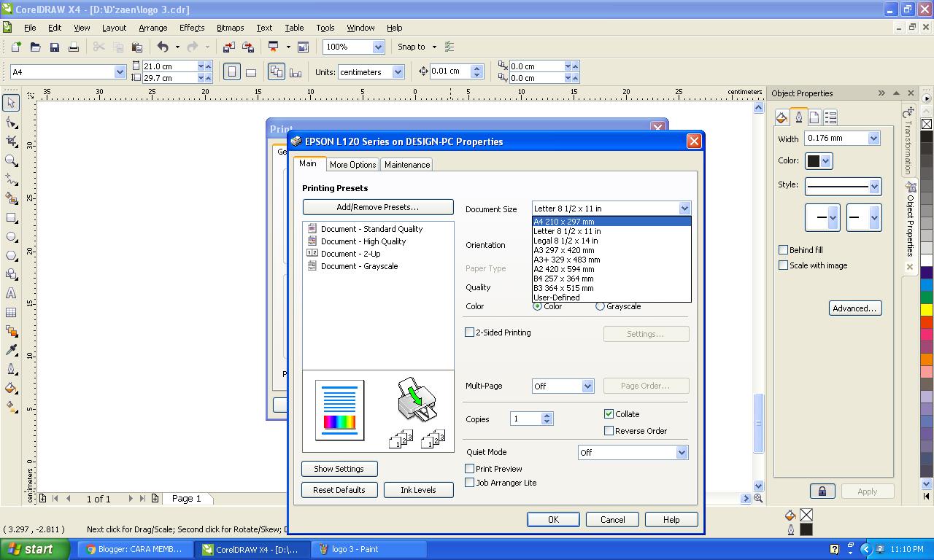Select the Outline pen tool in toolbox
The height and width of the screenshot is (560, 934).
(x=11, y=369)
